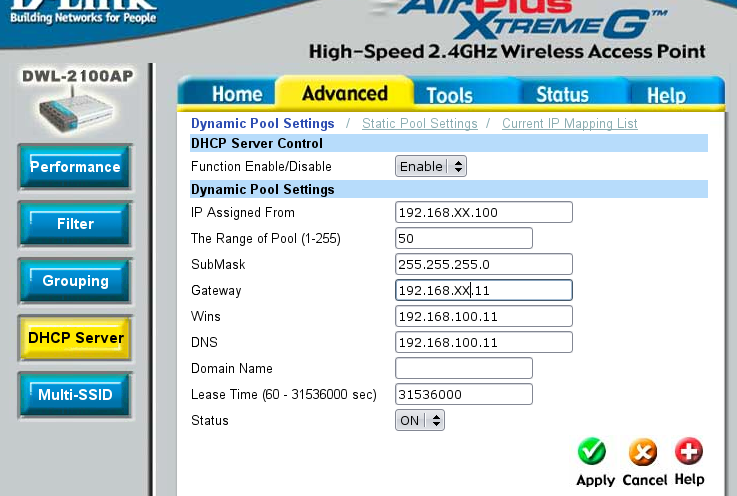
Task: Click the Lease Time input field
Action: tap(464, 394)
